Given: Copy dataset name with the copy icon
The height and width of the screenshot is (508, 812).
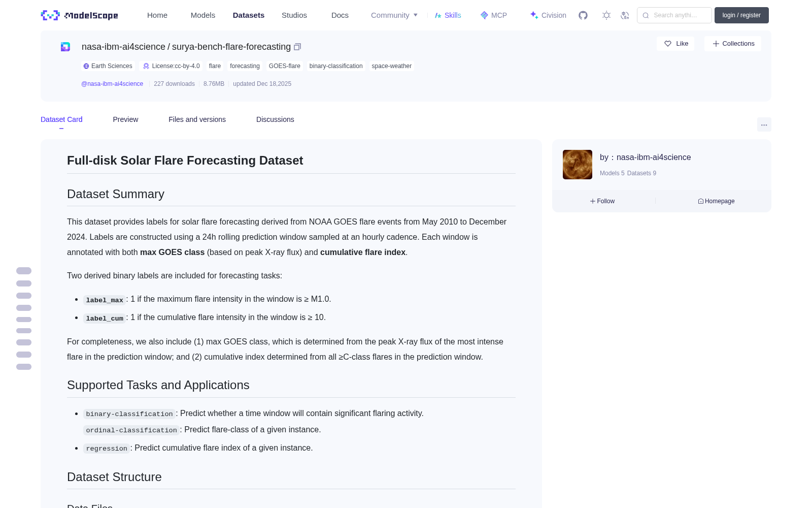Looking at the screenshot, I should tap(297, 47).
